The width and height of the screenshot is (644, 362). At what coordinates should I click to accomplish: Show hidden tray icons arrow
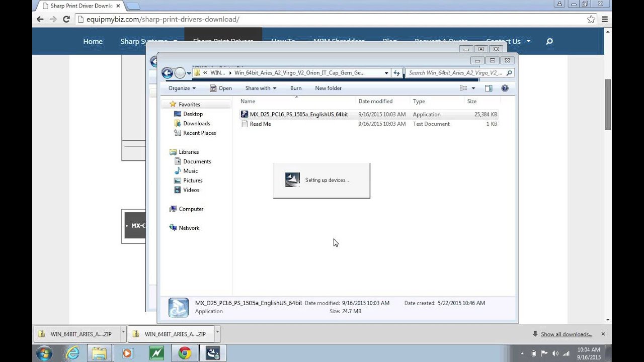click(522, 353)
